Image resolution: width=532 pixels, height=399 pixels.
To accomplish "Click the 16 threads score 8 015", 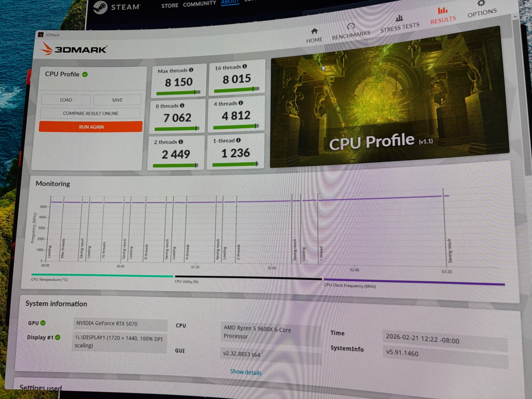I will 237,79.
